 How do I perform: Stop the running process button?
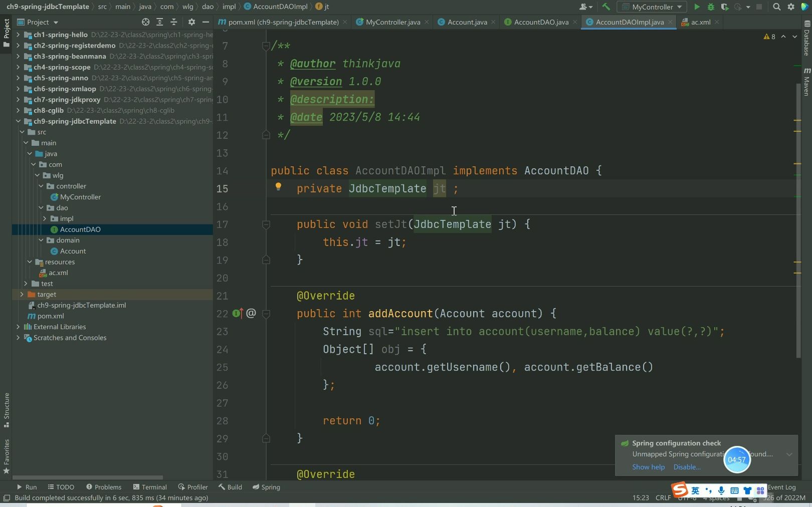tap(759, 7)
